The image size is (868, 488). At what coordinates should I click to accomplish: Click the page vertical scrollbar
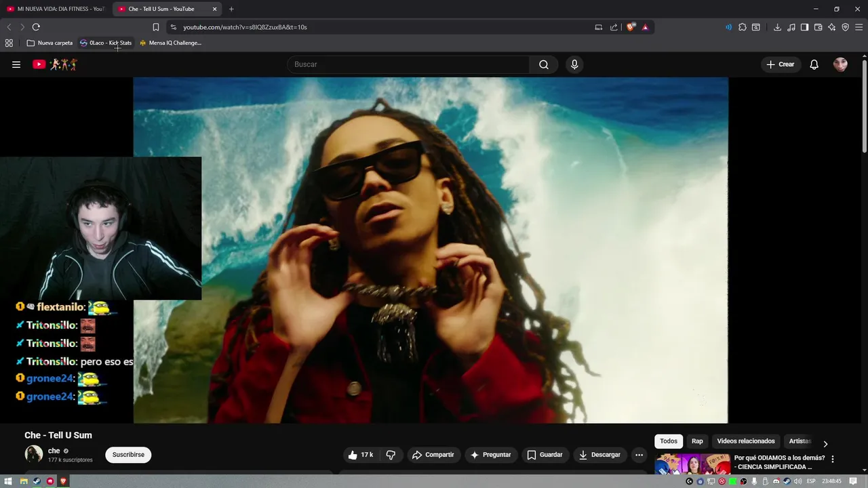click(864, 106)
